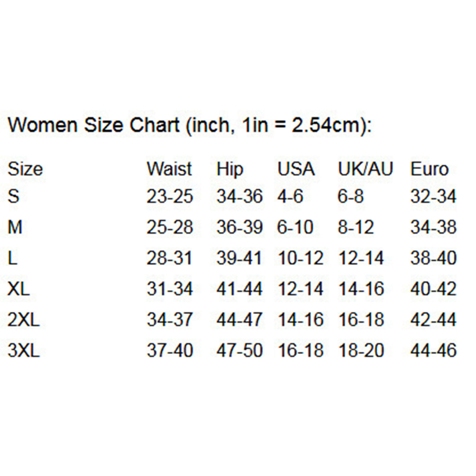Click the Euro value 32-34 for size S
Image resolution: width=476 pixels, height=476 pixels.
coord(433,196)
